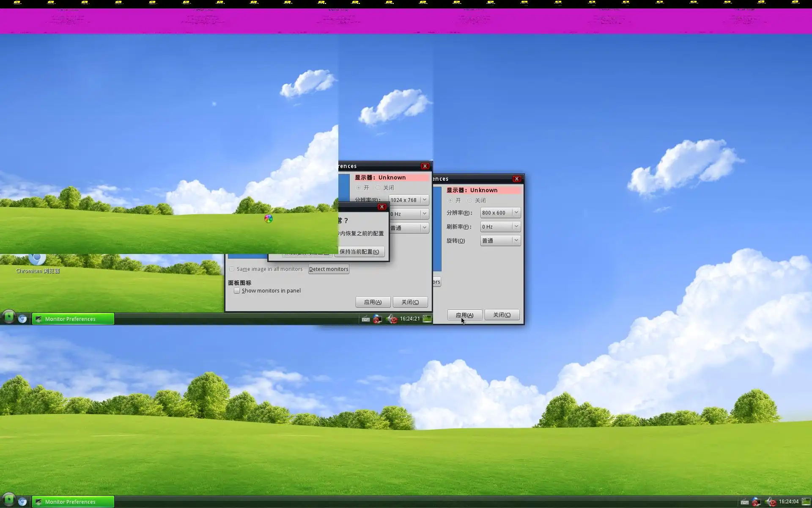Viewport: 812px width, 508px height.
Task: Click the 16:24:04 clock
Action: (x=788, y=502)
